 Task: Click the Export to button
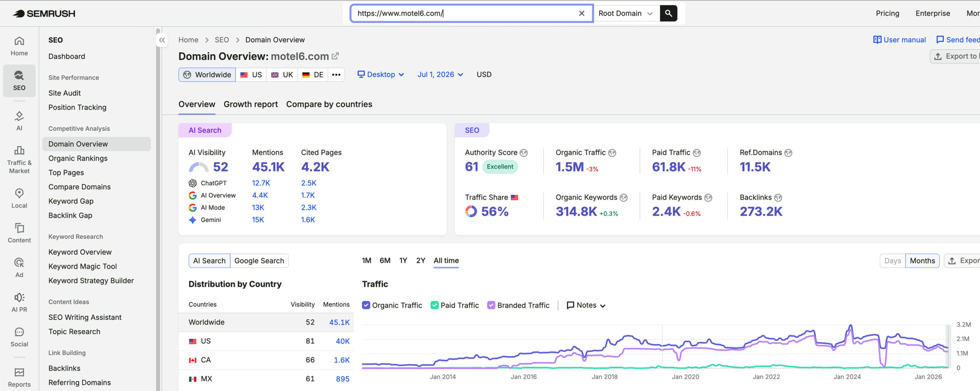[955, 56]
